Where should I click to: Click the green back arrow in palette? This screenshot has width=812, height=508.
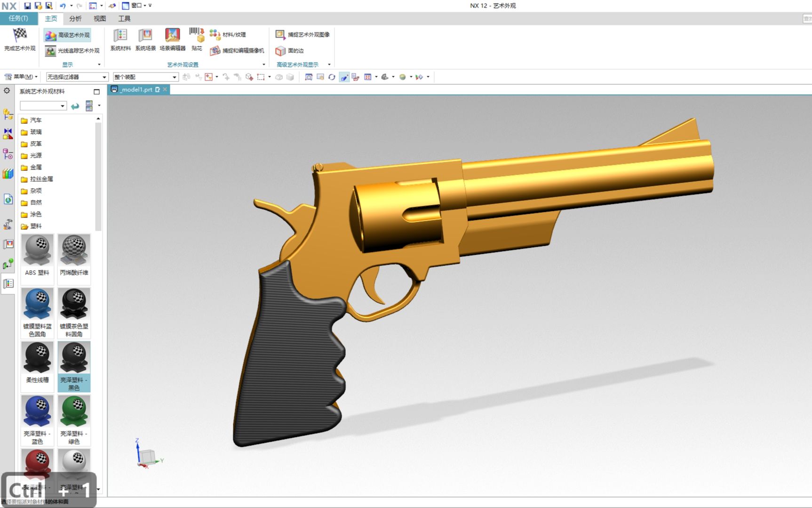[x=75, y=106]
